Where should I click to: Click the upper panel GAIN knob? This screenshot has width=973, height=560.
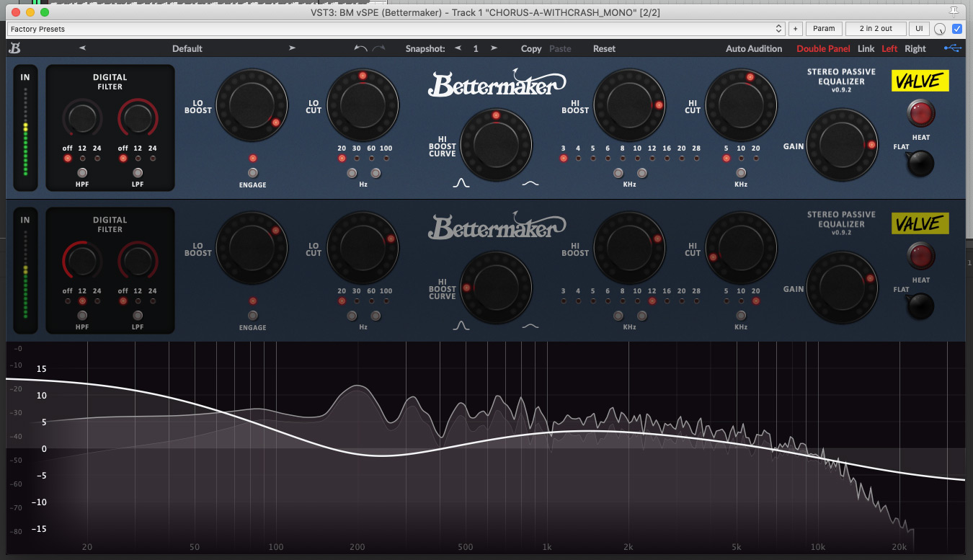842,145
